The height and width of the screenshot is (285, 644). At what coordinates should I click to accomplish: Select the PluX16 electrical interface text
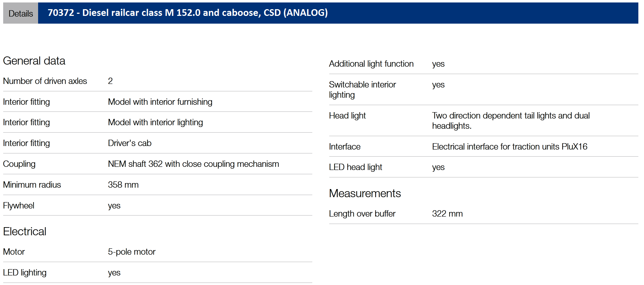click(509, 147)
